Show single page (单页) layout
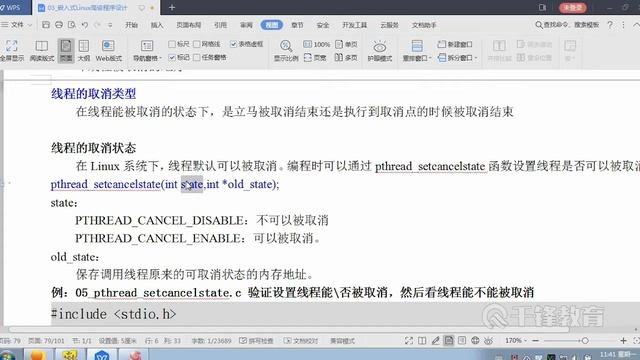This screenshot has height=360, width=640. (x=346, y=44)
